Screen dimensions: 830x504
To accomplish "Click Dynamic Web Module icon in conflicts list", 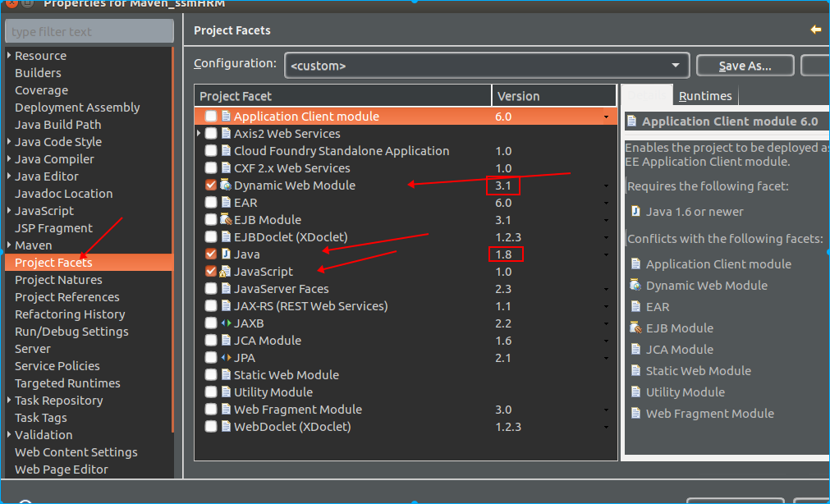I will 635,286.
